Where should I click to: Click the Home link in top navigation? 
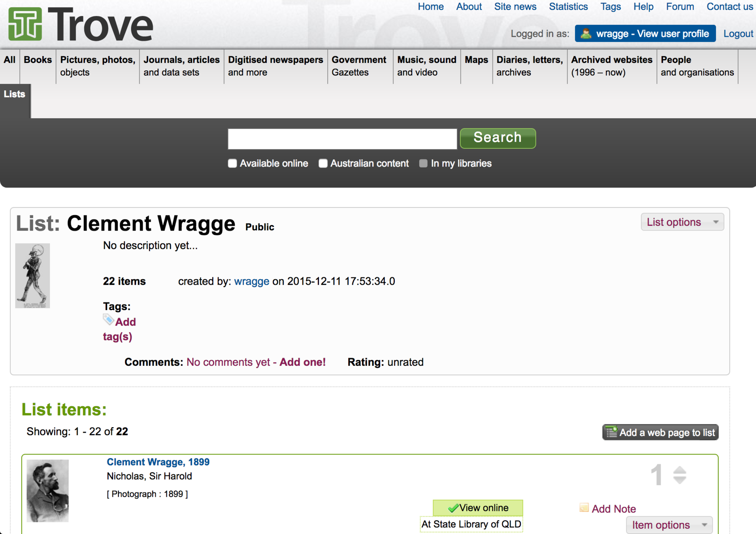pos(431,7)
